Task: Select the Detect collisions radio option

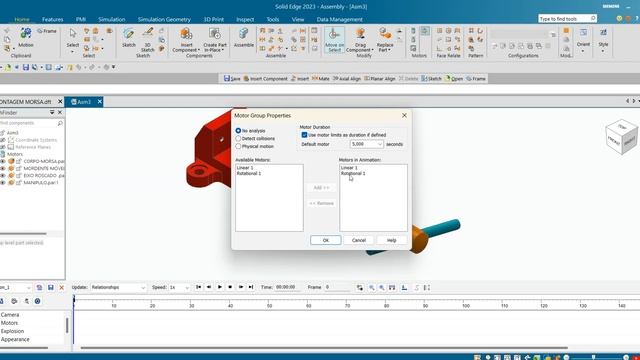Action: (x=238, y=138)
